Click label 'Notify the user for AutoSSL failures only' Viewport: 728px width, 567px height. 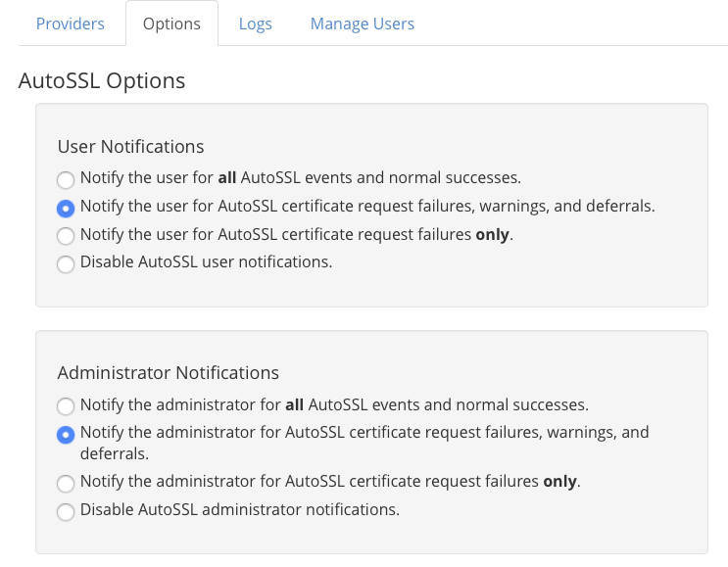pos(296,235)
